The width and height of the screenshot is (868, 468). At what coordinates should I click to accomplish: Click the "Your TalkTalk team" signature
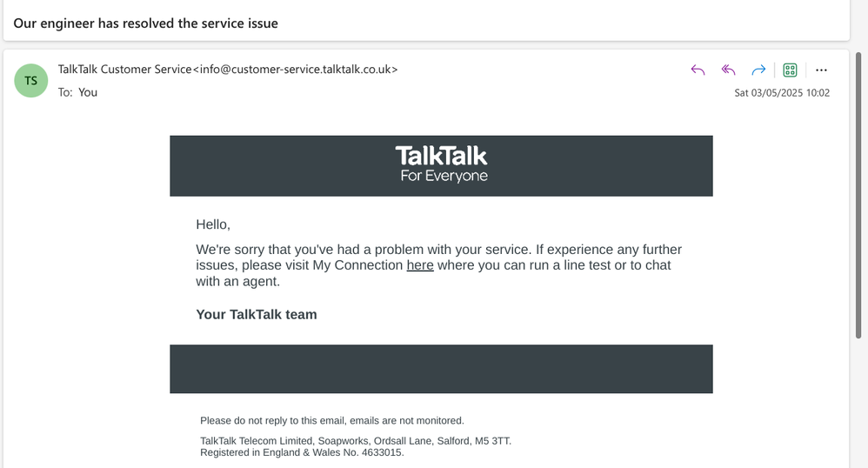(257, 315)
